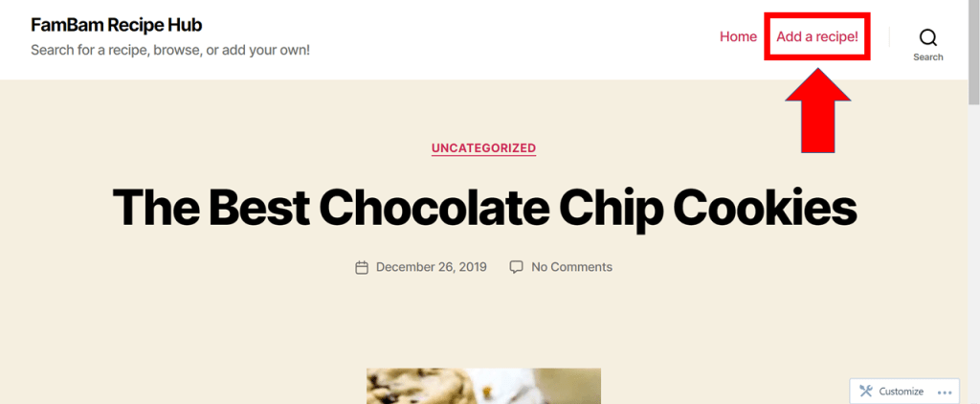Click the Search label under the magnifier
Viewport: 980px width, 404px height.
pyautogui.click(x=927, y=57)
